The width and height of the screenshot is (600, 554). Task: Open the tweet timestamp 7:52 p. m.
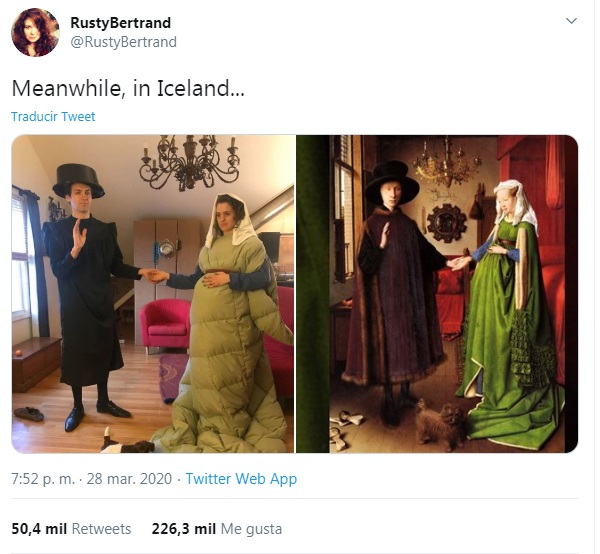tap(43, 479)
